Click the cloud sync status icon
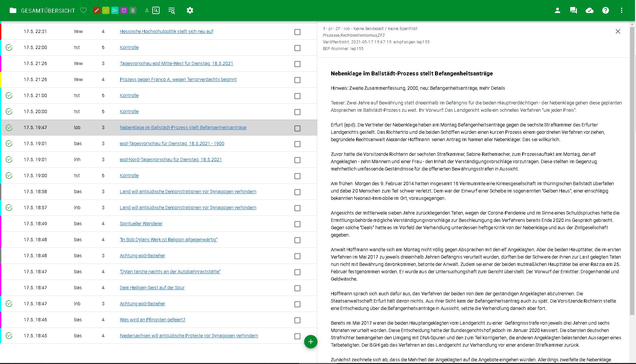This screenshot has width=636, height=364. pos(590,10)
